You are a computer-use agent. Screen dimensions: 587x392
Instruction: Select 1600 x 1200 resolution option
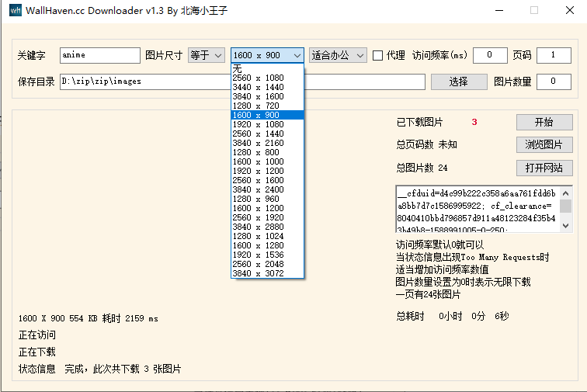[x=267, y=208]
